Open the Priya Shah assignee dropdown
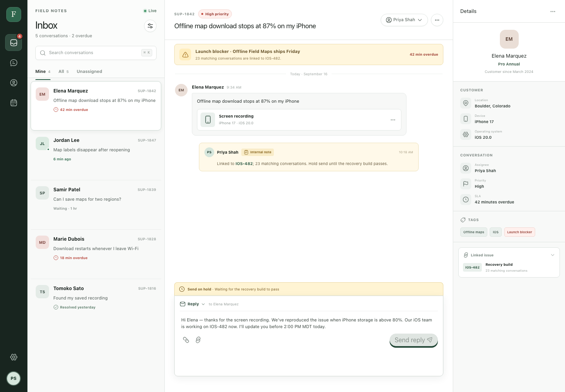The width and height of the screenshot is (565, 392). (404, 20)
